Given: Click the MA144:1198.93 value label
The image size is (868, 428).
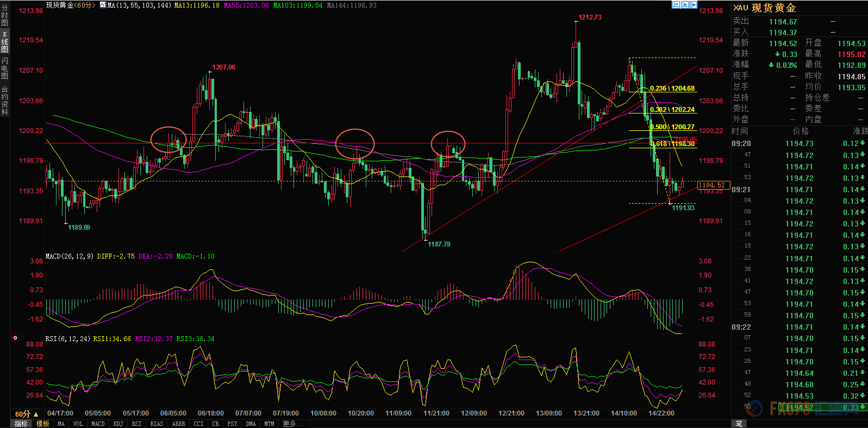Looking at the screenshot, I should [x=352, y=5].
